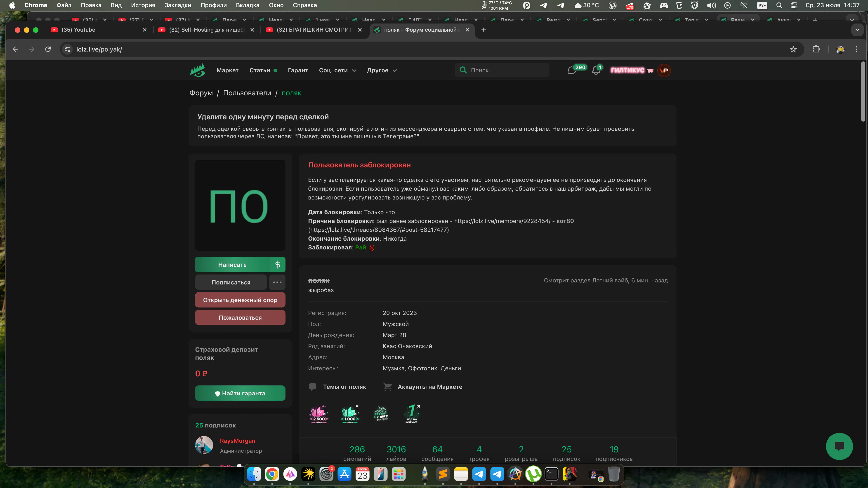Expand the tab search chevron
Screen dimensions: 868x488
pyautogui.click(x=857, y=30)
